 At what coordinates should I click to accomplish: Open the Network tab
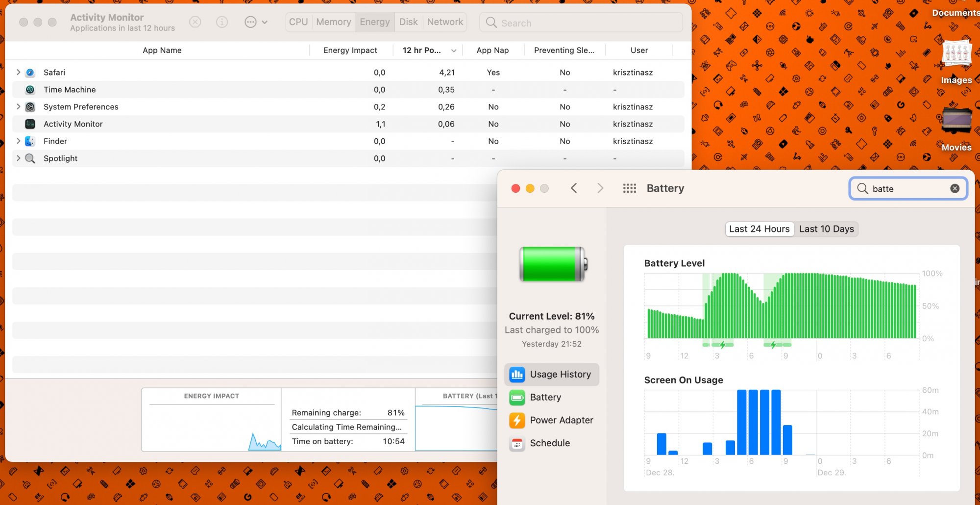pos(445,22)
